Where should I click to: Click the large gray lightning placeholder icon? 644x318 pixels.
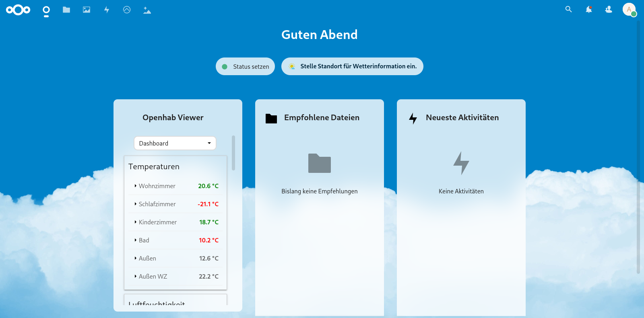point(461,163)
